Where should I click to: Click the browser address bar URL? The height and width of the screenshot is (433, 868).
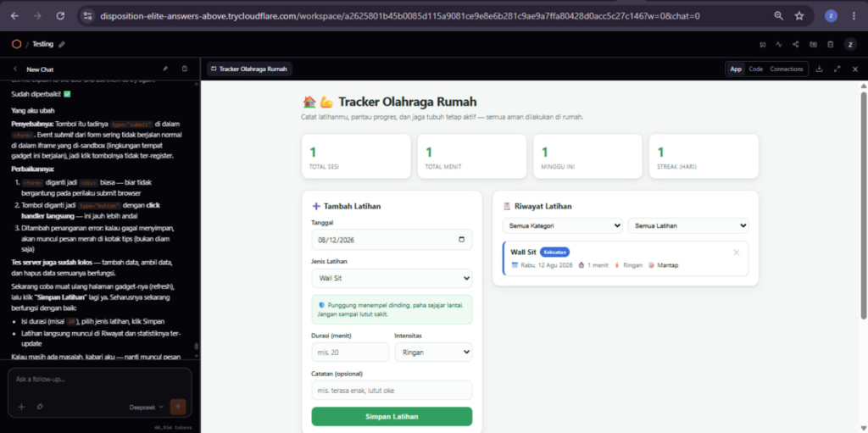(x=400, y=16)
